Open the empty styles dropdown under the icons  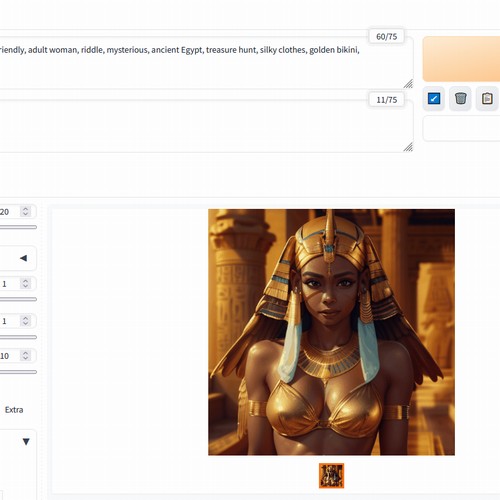[461, 129]
